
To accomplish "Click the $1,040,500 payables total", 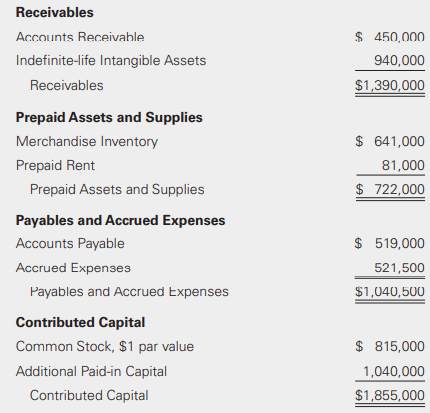I will 390,292.
